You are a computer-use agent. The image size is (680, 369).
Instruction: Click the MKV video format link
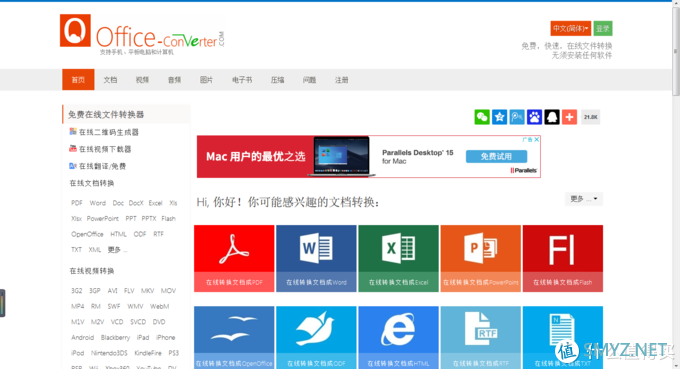(x=147, y=291)
